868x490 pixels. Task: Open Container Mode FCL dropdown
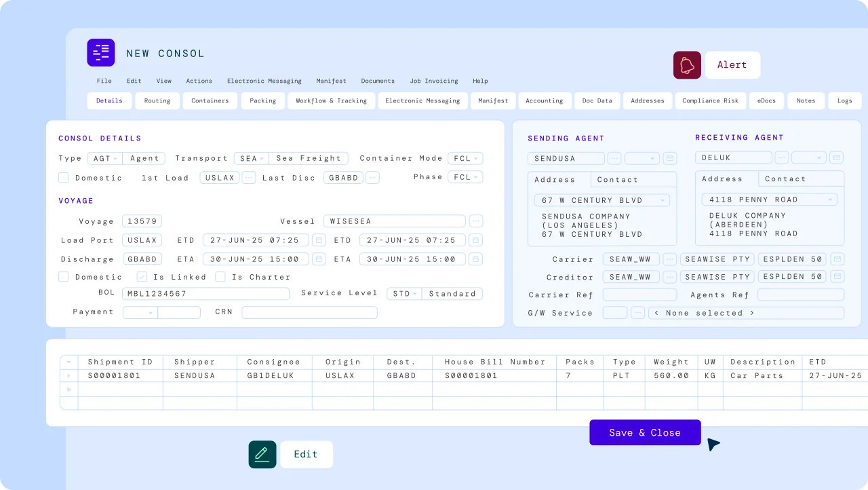pyautogui.click(x=465, y=158)
